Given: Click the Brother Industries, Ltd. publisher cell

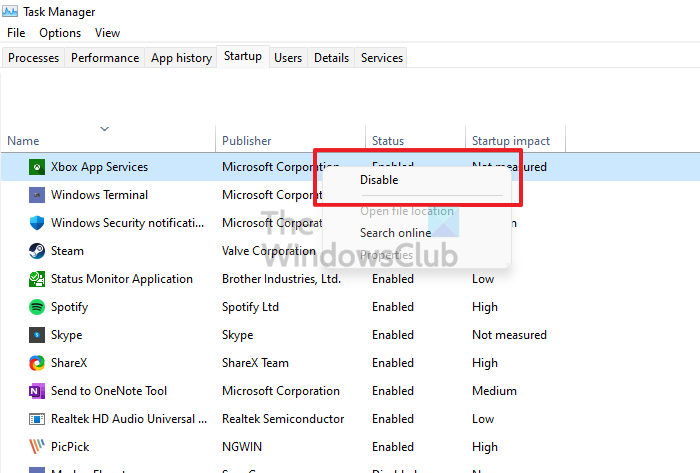Looking at the screenshot, I should pos(281,279).
